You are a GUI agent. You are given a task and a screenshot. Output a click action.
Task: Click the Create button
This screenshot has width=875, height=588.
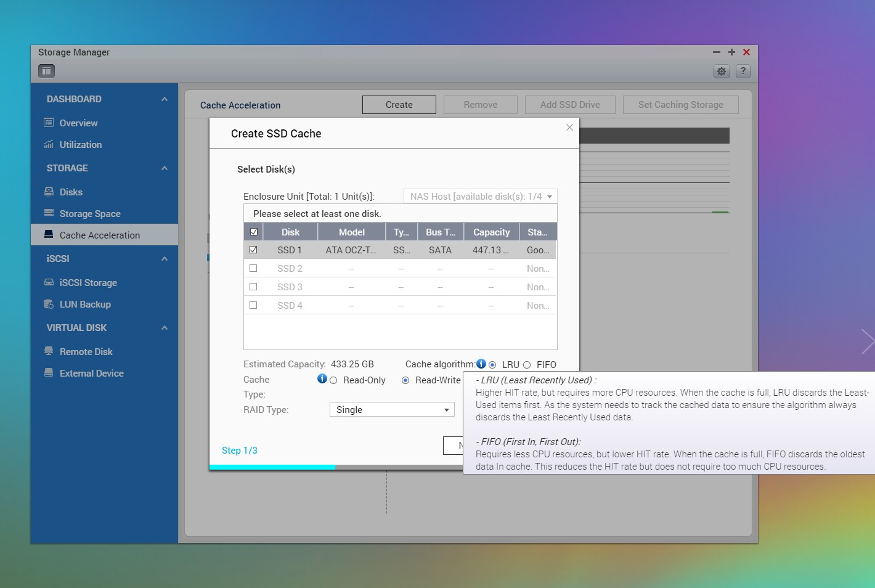pos(399,105)
